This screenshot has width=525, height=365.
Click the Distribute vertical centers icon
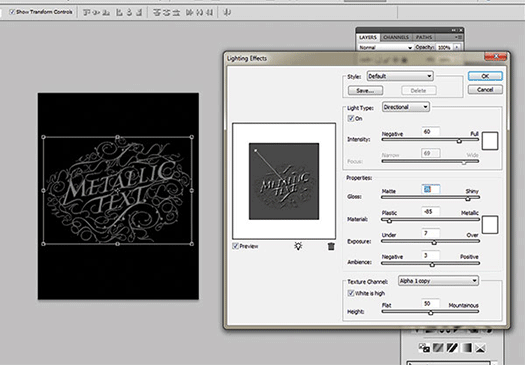[x=166, y=12]
